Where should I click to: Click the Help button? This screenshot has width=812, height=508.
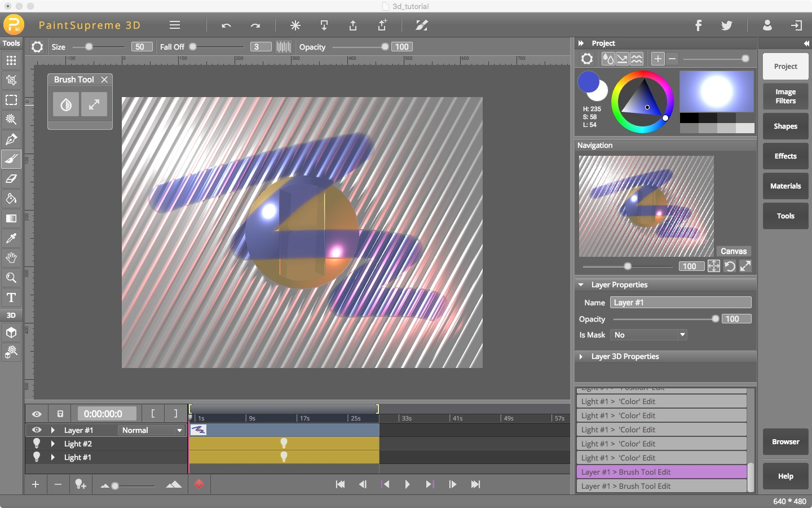pos(785,476)
